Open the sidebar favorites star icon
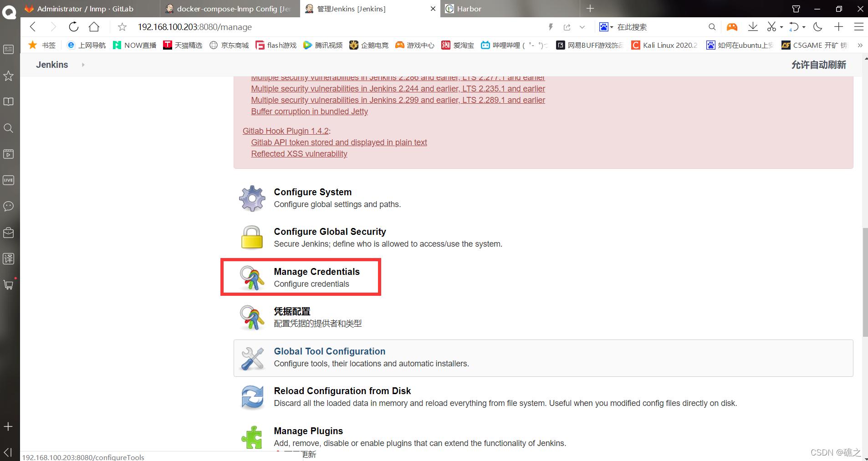868x461 pixels. [8, 76]
